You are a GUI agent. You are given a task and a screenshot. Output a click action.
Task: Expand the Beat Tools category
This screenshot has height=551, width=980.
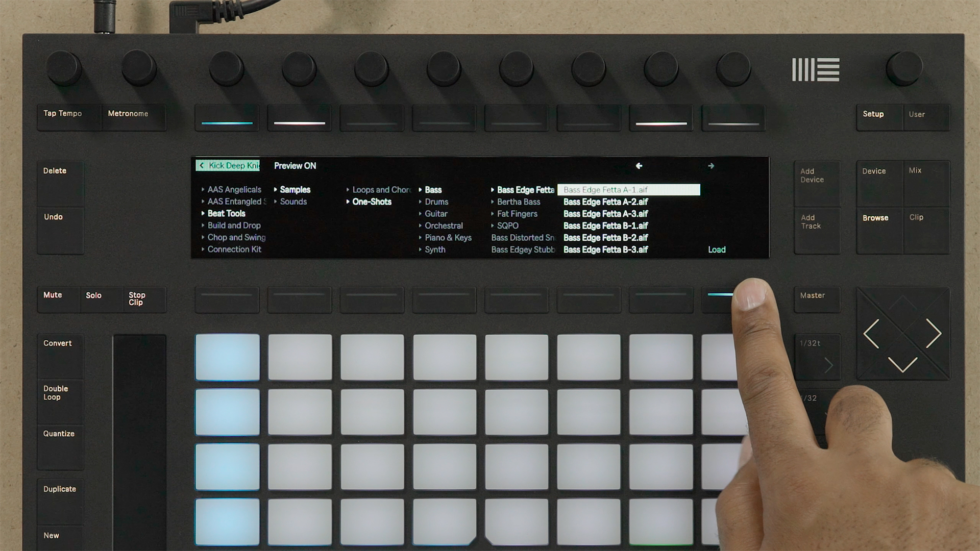coord(225,213)
